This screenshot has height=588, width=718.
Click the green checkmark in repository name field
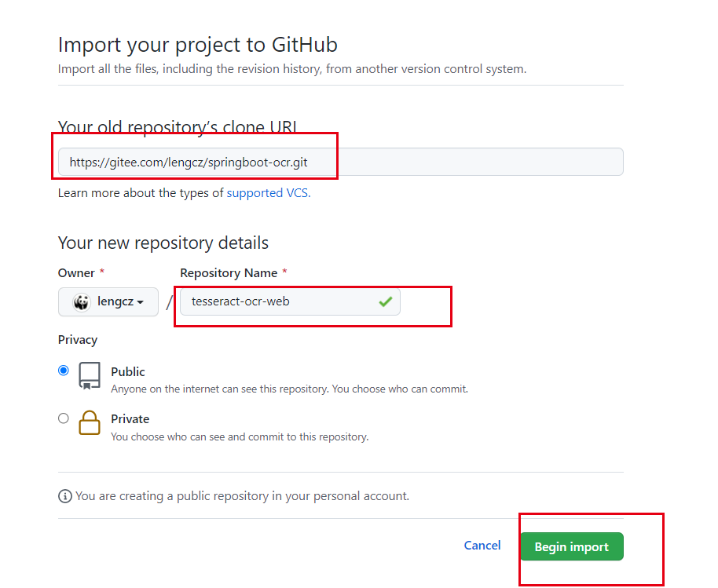(386, 301)
